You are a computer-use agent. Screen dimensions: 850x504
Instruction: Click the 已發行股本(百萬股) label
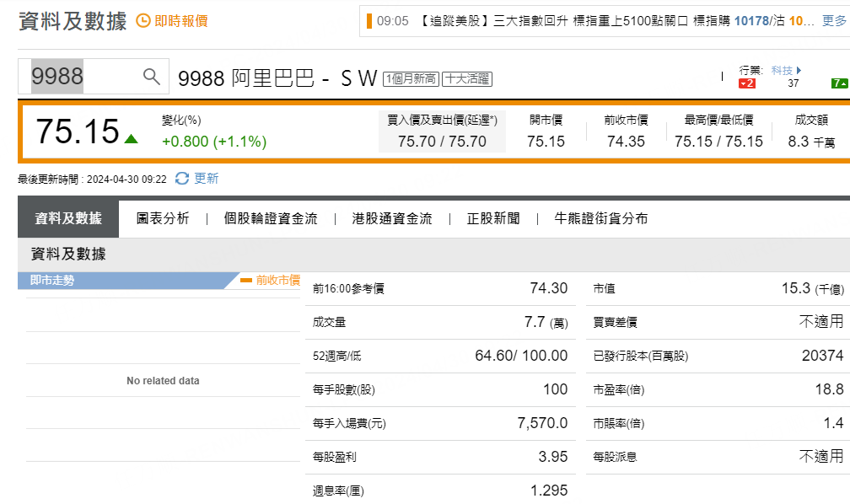coord(641,356)
